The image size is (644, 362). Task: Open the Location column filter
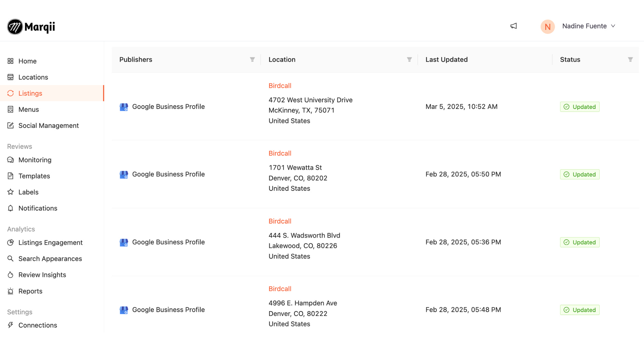click(409, 60)
